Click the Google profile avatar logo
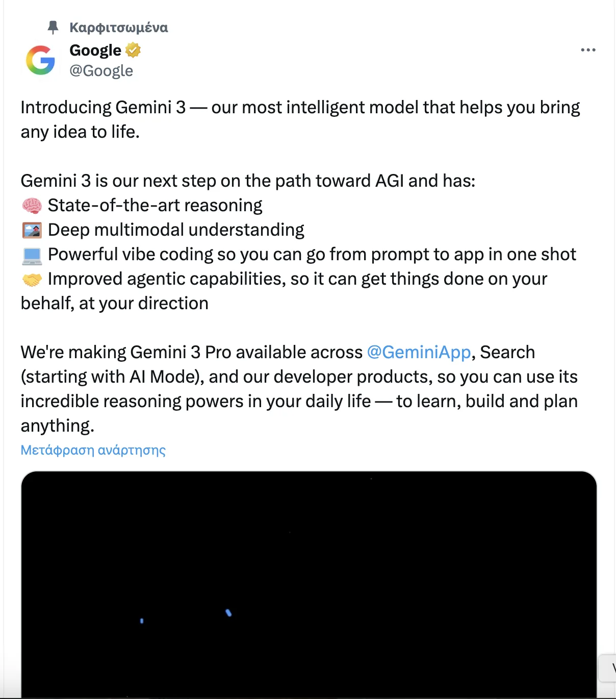616x699 pixels. pos(41,60)
